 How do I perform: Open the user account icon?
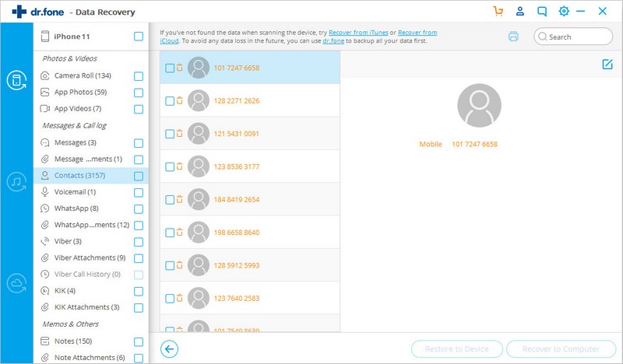point(519,11)
